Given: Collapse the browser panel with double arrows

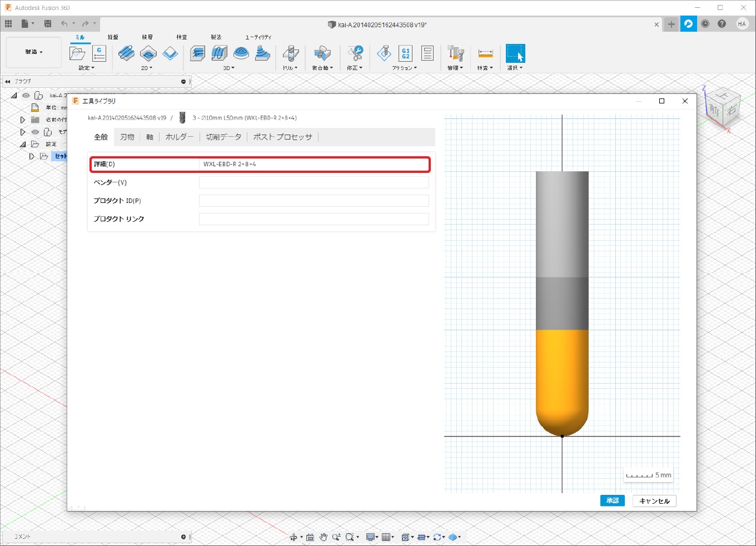Looking at the screenshot, I should click(8, 82).
